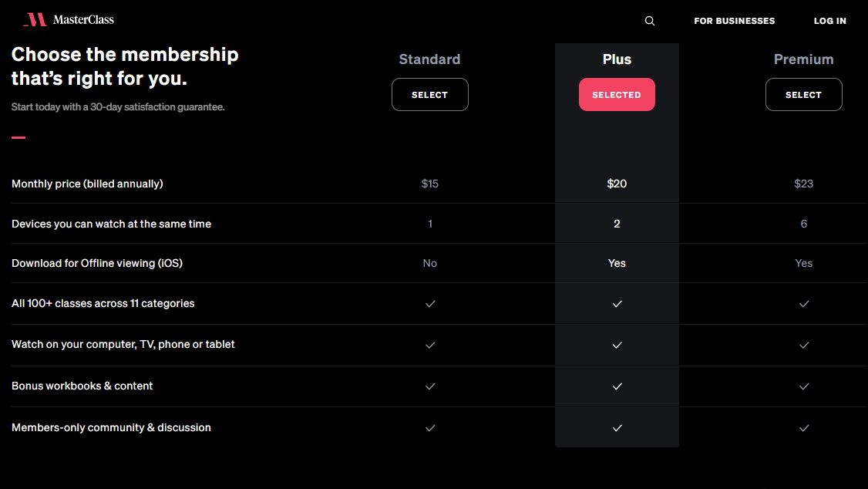
Task: Click the 6 devices value under Premium
Action: click(x=803, y=224)
